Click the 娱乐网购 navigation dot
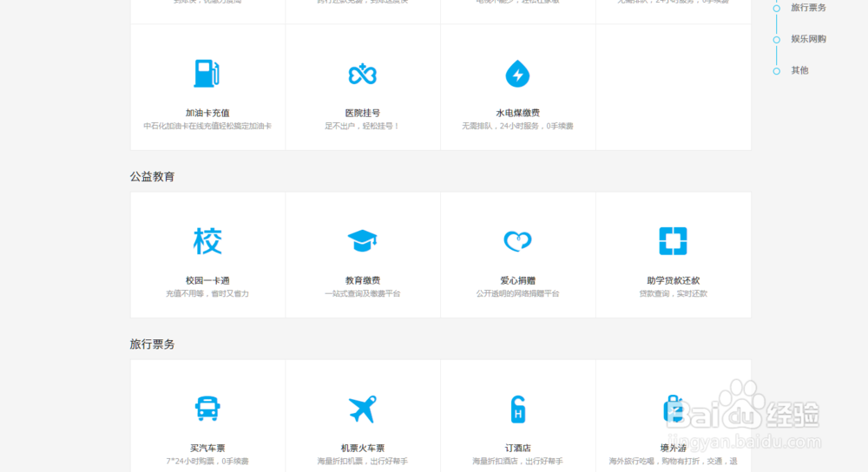 [x=777, y=40]
